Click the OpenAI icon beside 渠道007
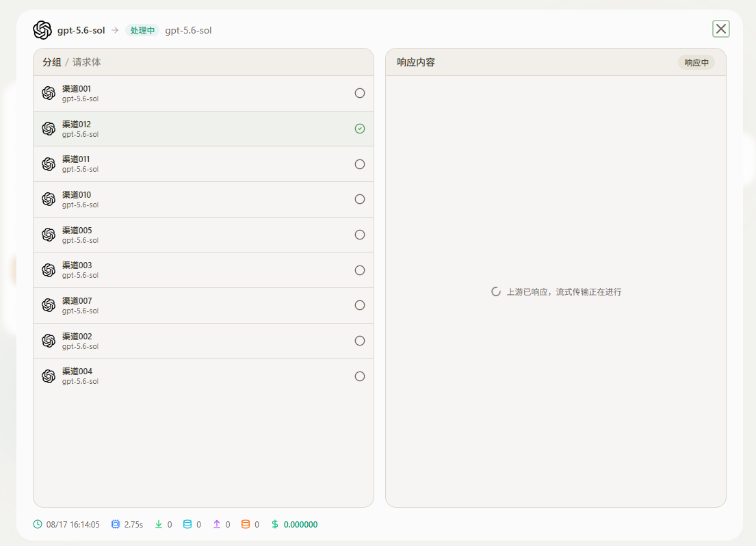Screen dimensions: 756x546 (x=49, y=305)
